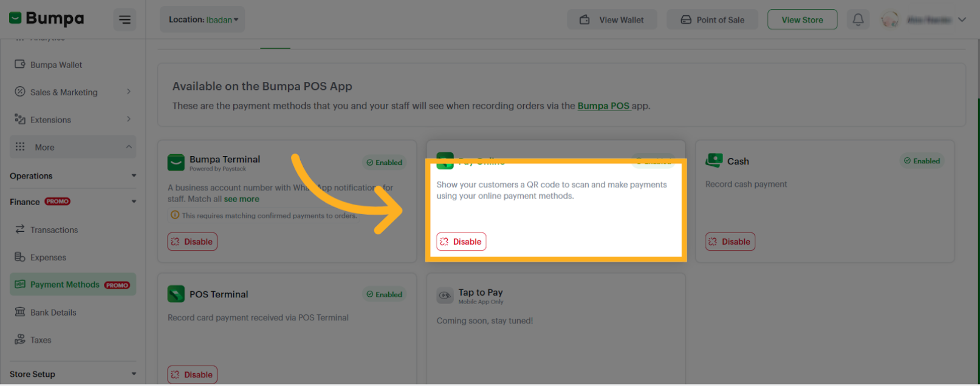
Task: Click the Taxes icon
Action: pyautogui.click(x=20, y=339)
